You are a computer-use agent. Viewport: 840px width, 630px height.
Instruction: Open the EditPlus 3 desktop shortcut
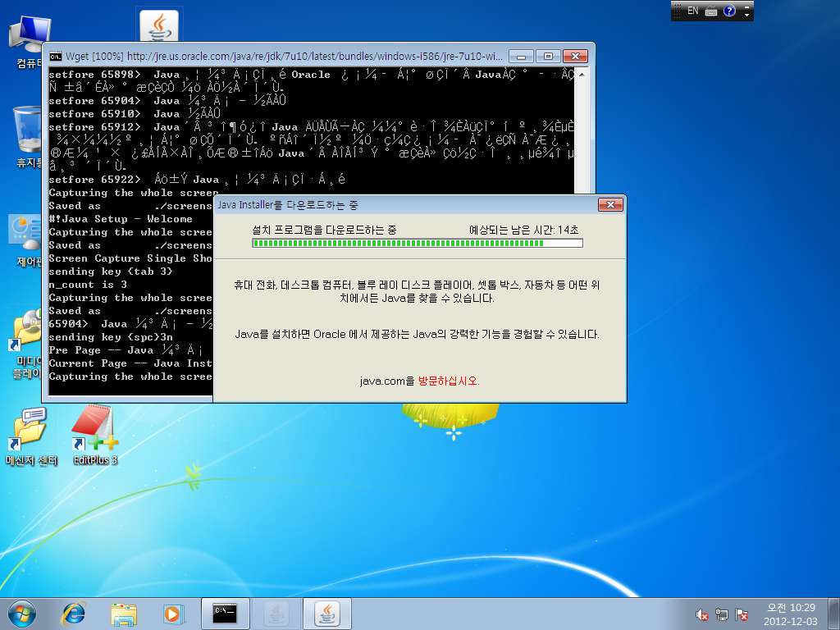(x=94, y=433)
